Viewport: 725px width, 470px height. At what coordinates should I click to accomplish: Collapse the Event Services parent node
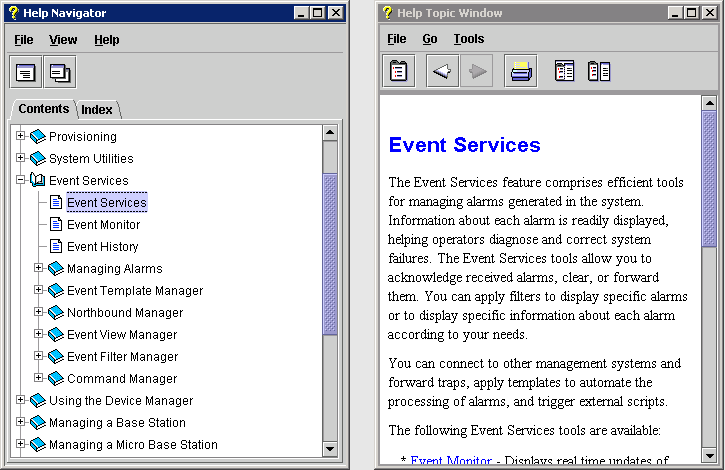(21, 181)
